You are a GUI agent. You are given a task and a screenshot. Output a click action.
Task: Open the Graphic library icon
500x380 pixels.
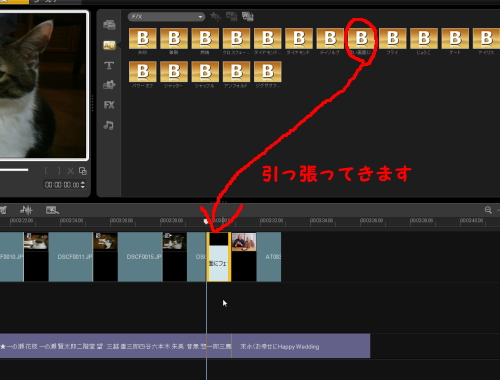tap(109, 85)
